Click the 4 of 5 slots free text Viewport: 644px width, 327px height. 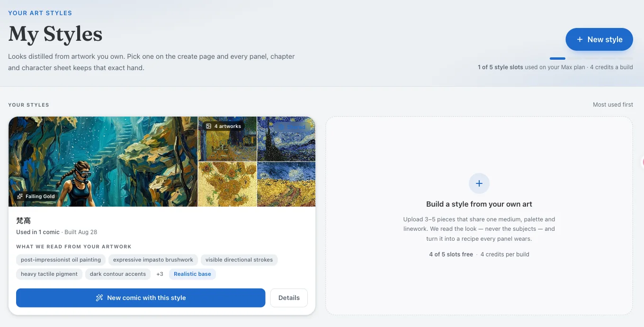point(451,254)
